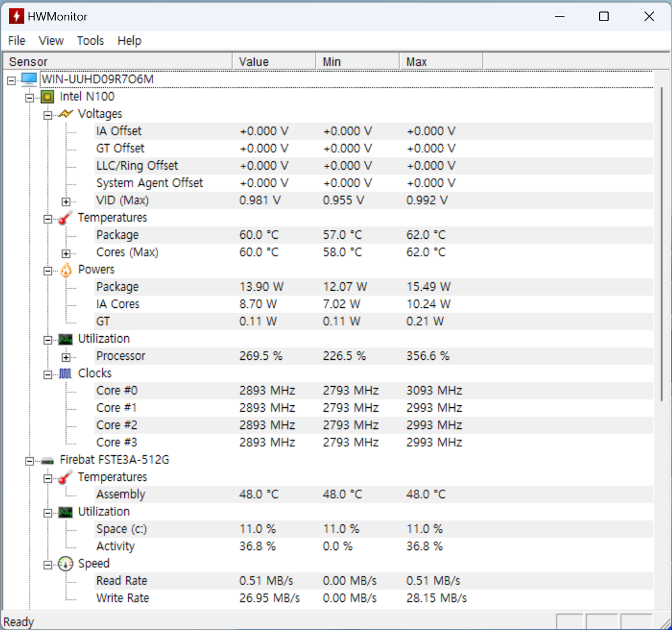Collapse the Intel N100 node
Screen dimensions: 672x630
(x=29, y=98)
